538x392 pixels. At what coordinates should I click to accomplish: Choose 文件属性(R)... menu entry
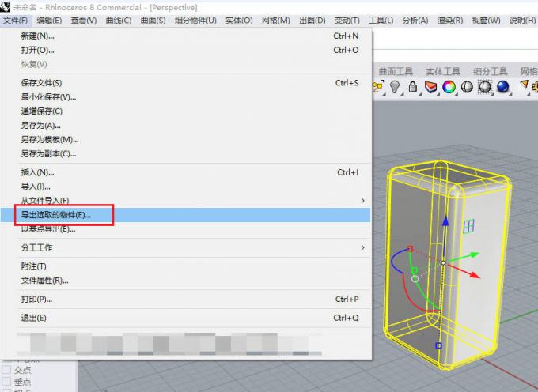pyautogui.click(x=185, y=281)
